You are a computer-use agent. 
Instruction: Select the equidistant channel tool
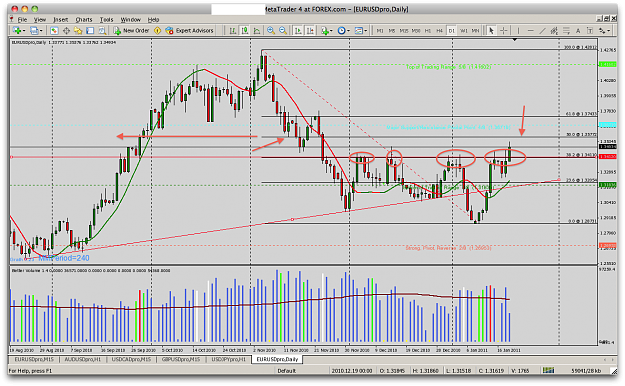pyautogui.click(x=554, y=31)
